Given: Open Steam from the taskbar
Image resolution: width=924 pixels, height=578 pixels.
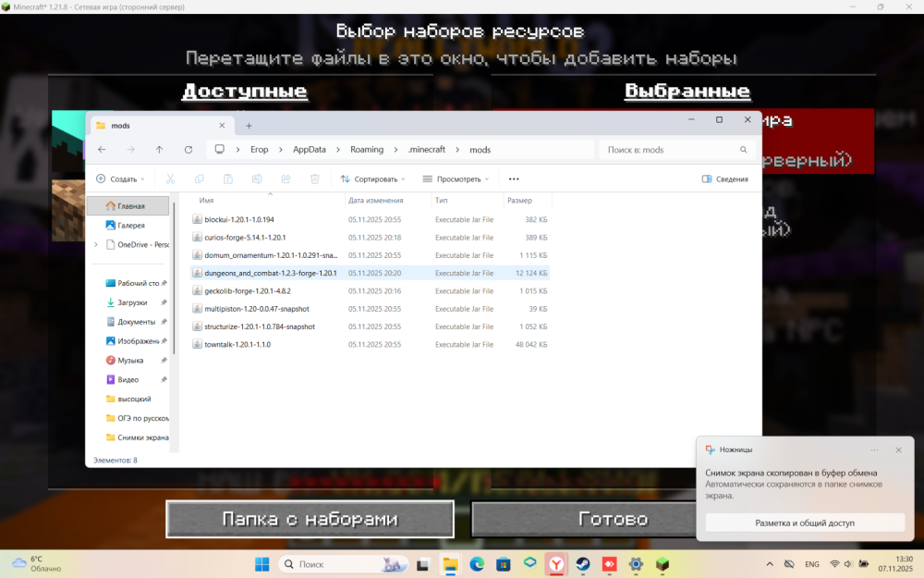Looking at the screenshot, I should coord(583,564).
